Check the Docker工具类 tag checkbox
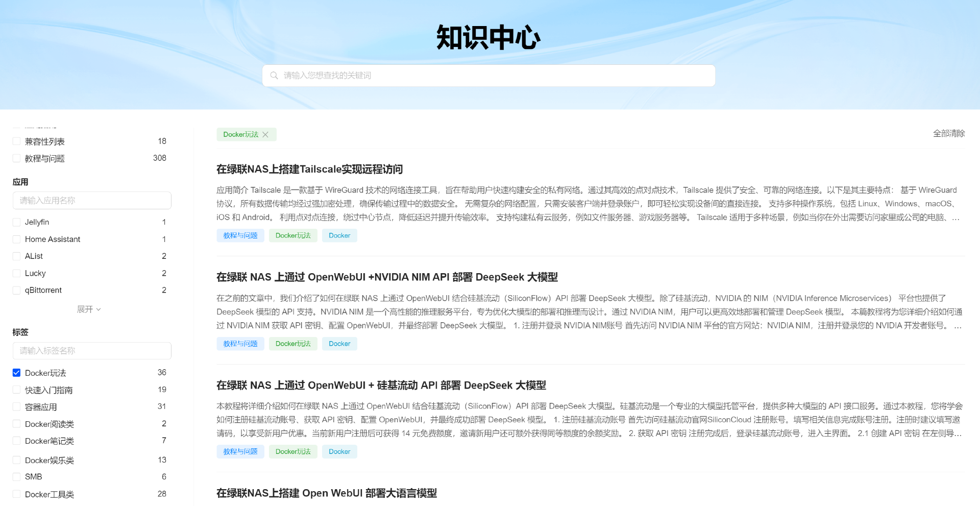980x506 pixels. [x=16, y=494]
